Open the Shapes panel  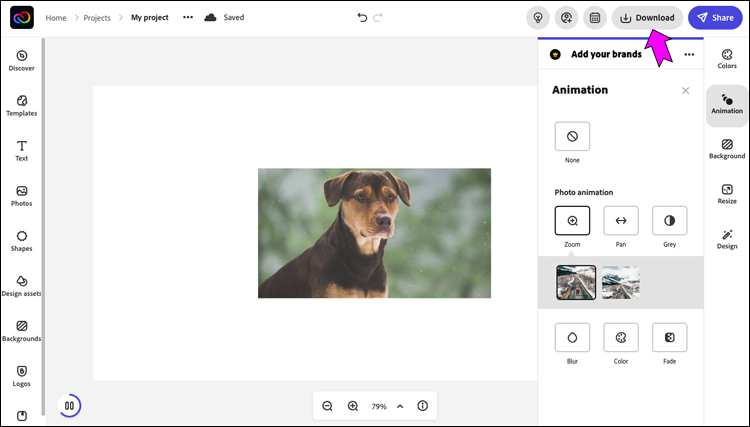coord(21,240)
